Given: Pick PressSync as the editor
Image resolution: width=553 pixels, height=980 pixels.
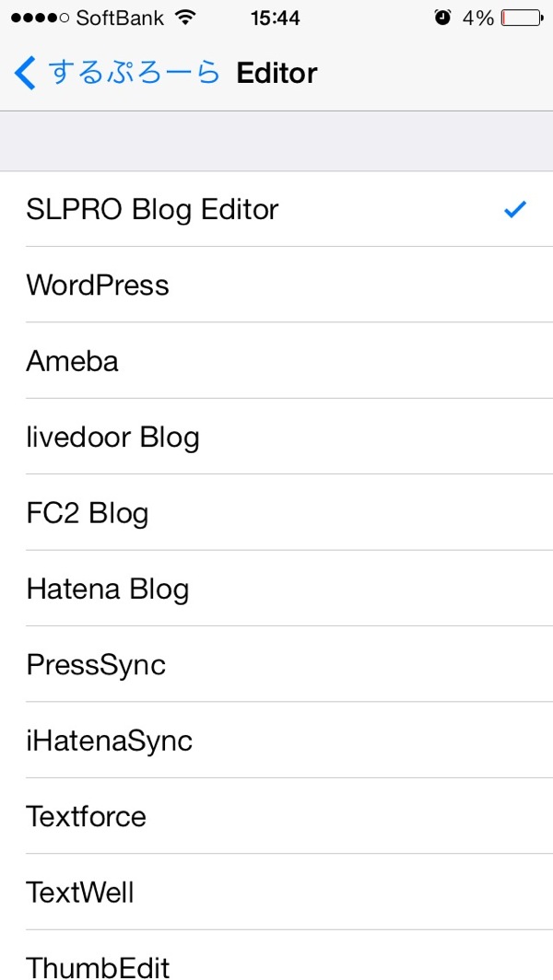Looking at the screenshot, I should pos(276,664).
